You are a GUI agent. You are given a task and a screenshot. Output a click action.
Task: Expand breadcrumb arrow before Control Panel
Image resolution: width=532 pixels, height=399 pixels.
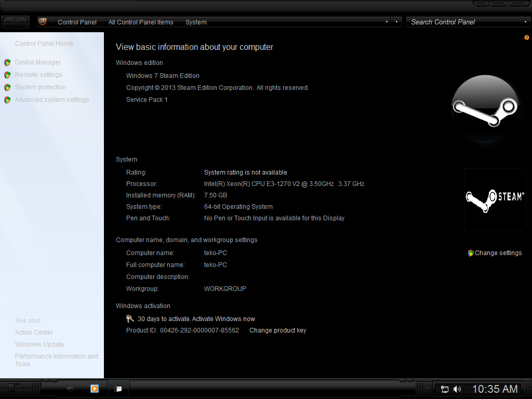tap(52, 22)
